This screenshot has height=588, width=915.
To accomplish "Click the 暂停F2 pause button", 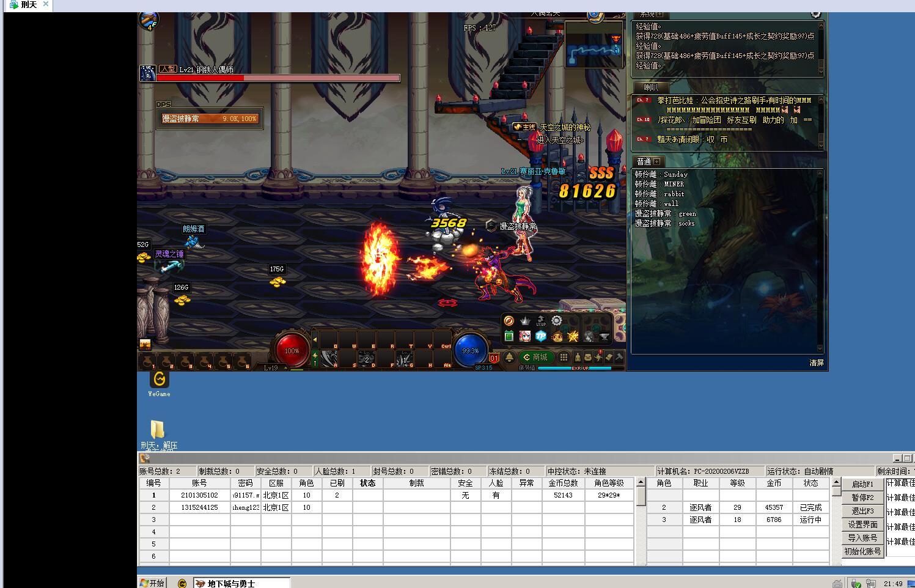I will (862, 498).
